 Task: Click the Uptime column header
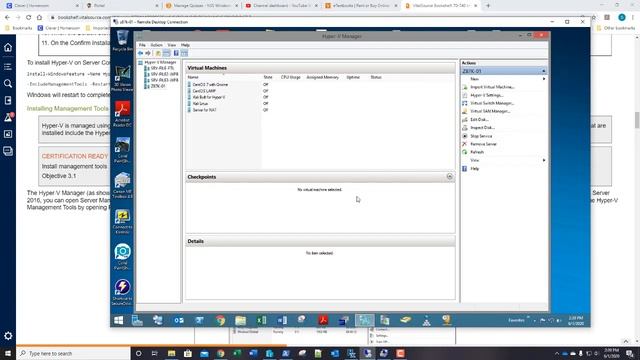(x=353, y=77)
